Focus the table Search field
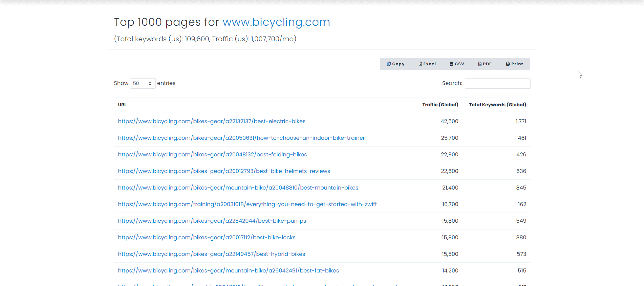The image size is (644, 286). coord(497,83)
